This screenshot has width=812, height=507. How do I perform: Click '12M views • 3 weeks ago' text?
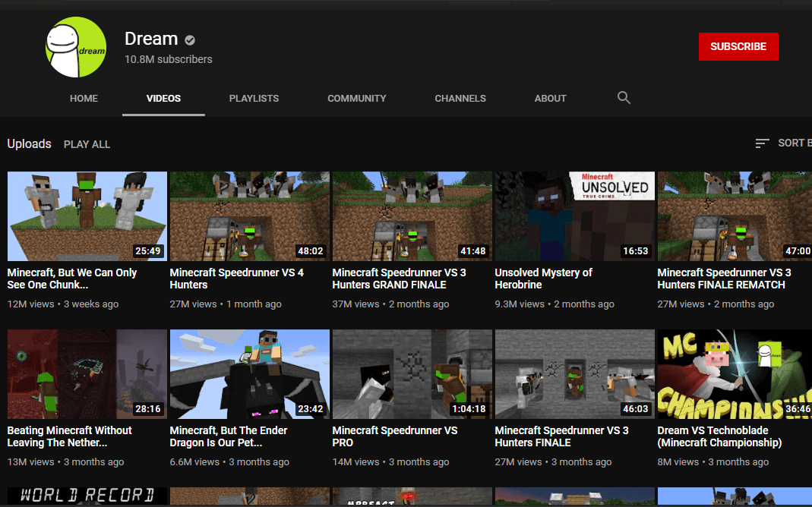click(x=62, y=304)
